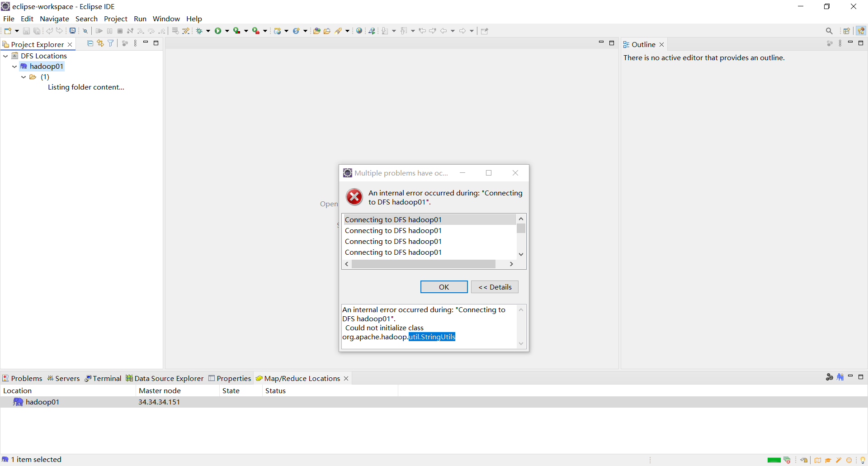Click the Open Task folder icon

coord(327,31)
